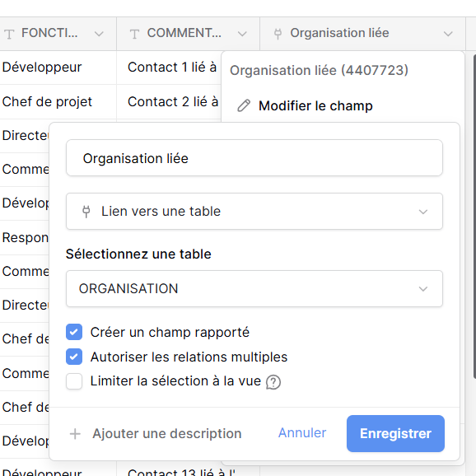Click the text type icon in COMMENT... header
Image resolution: width=476 pixels, height=476 pixels.
click(134, 34)
